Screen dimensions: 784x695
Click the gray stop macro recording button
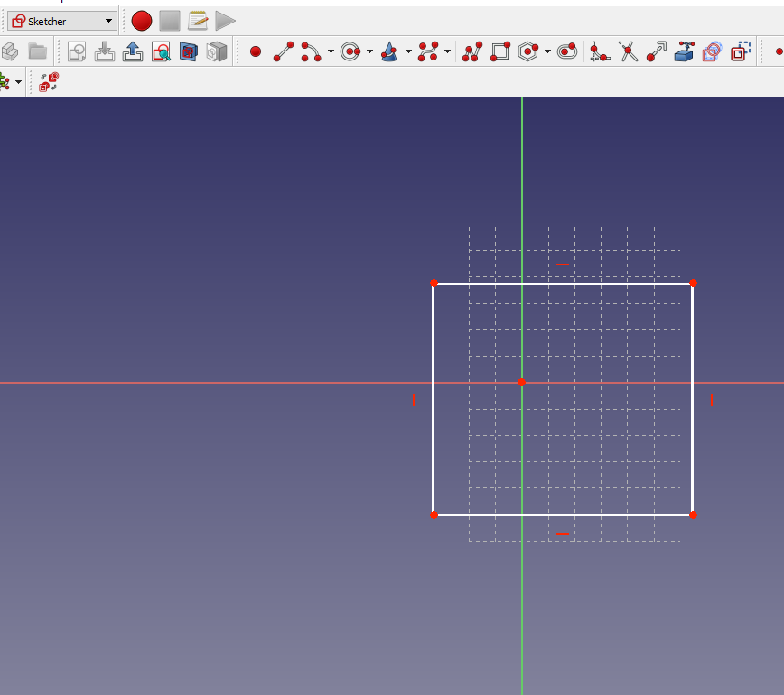(170, 21)
